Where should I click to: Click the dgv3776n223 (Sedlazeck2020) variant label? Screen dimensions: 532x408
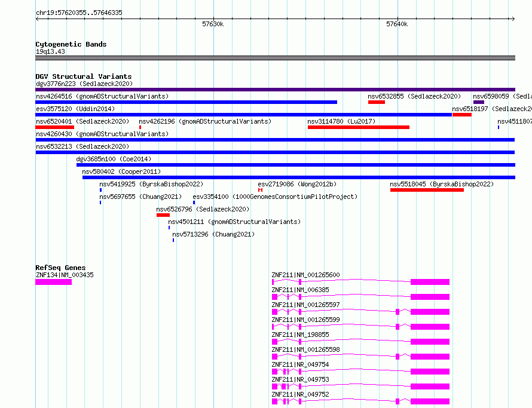84,84
